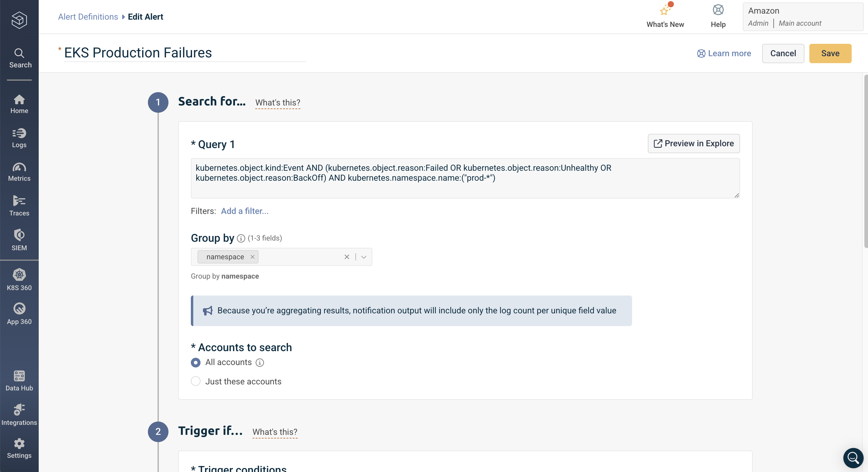Expand the Group by field dropdown

pos(364,257)
